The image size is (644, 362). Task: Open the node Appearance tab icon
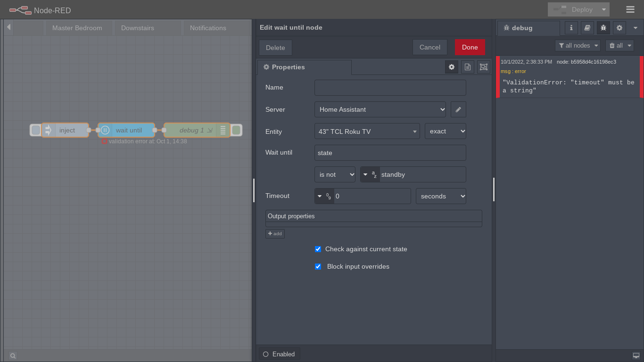(483, 66)
